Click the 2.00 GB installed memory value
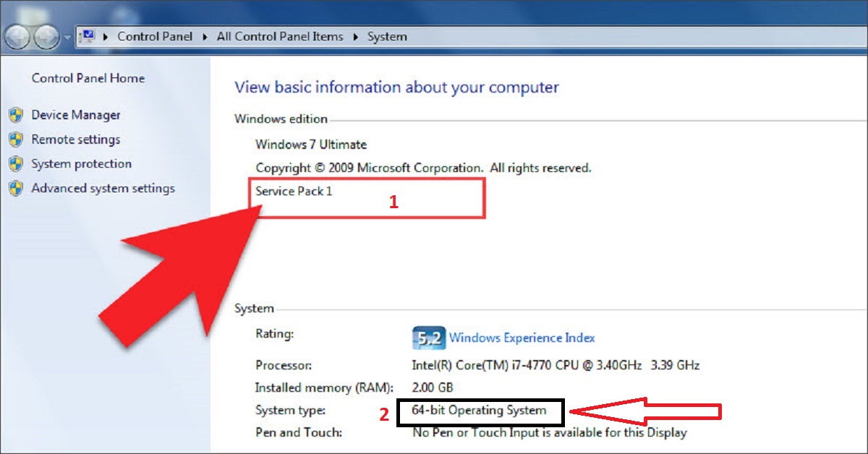 [433, 387]
